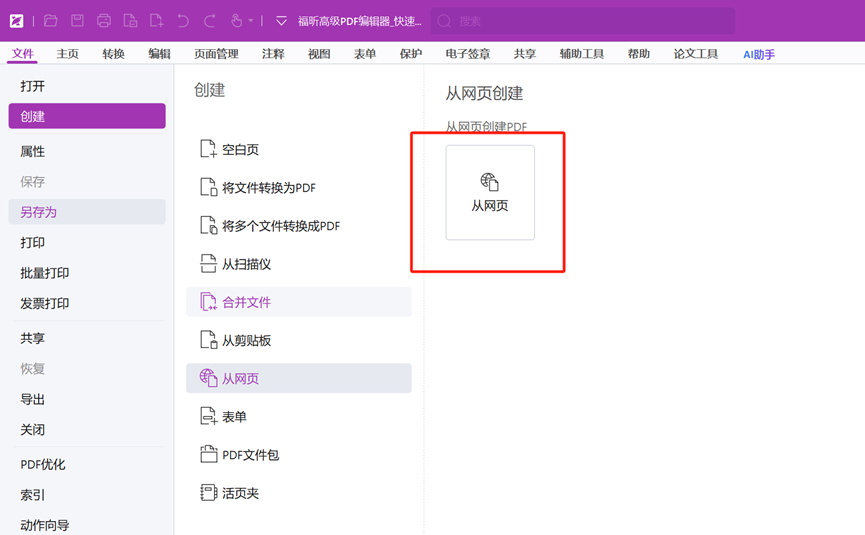The image size is (865, 535).
Task: Switch to the 论文工具 tab
Action: coord(696,54)
